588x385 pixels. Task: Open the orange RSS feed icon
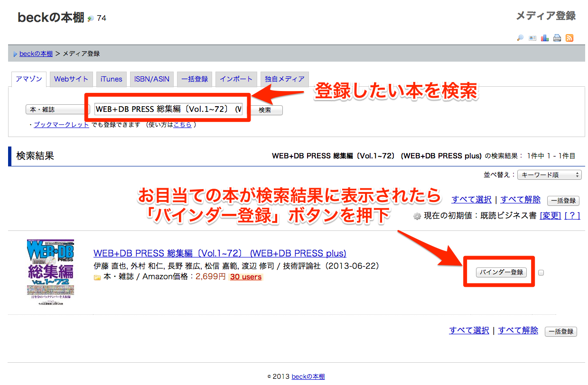coord(569,38)
